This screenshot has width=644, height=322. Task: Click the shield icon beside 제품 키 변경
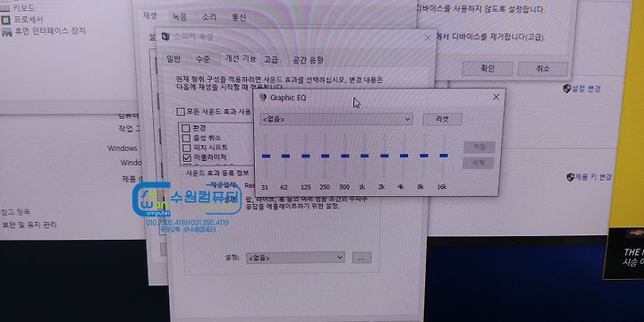pos(570,177)
